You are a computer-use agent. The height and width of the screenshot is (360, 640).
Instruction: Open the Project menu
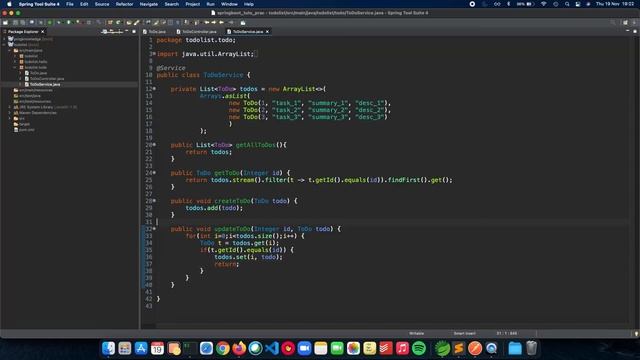point(193,4)
